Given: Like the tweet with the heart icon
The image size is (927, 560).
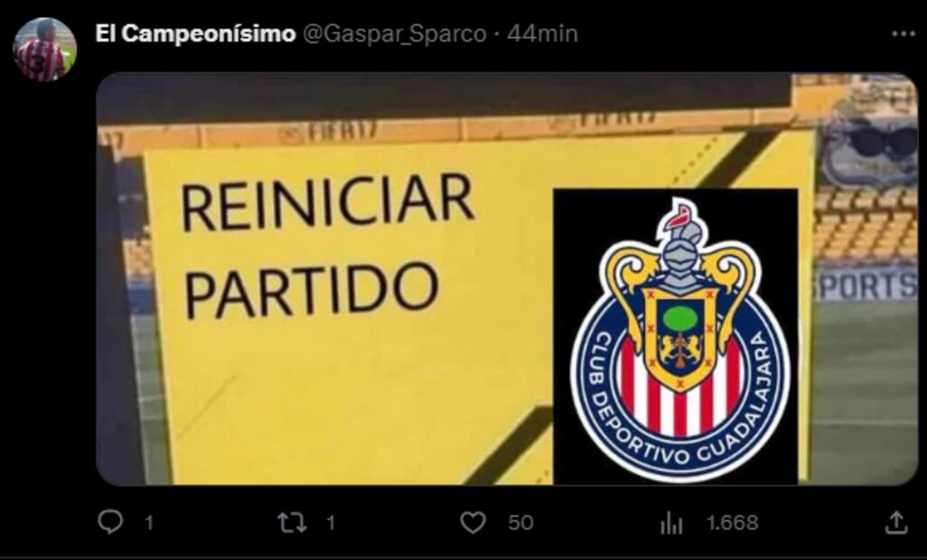Looking at the screenshot, I should point(473,523).
